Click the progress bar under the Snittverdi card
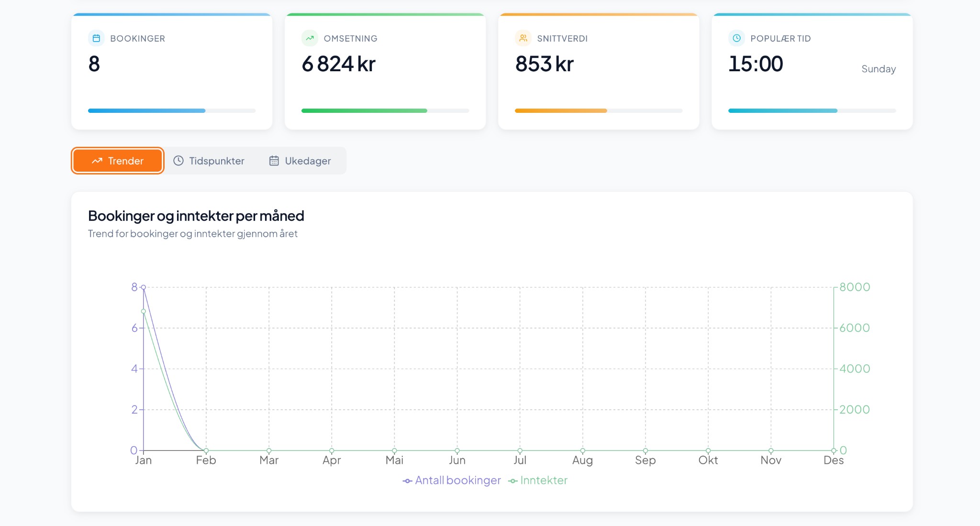This screenshot has height=526, width=980. click(598, 110)
